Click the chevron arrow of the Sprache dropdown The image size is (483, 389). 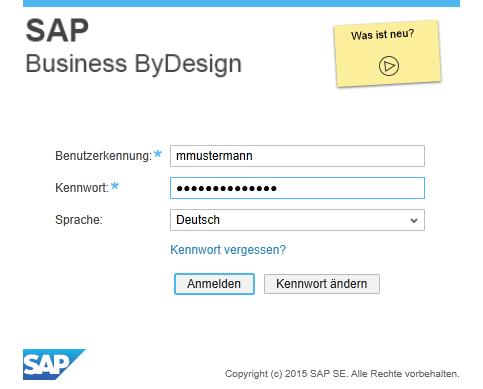point(414,220)
